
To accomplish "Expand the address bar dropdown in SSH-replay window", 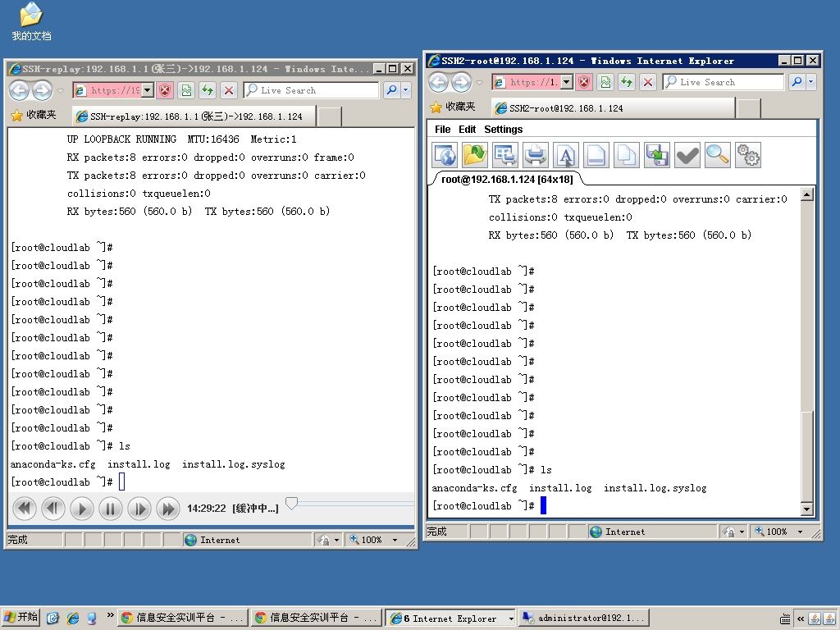I will click(148, 90).
